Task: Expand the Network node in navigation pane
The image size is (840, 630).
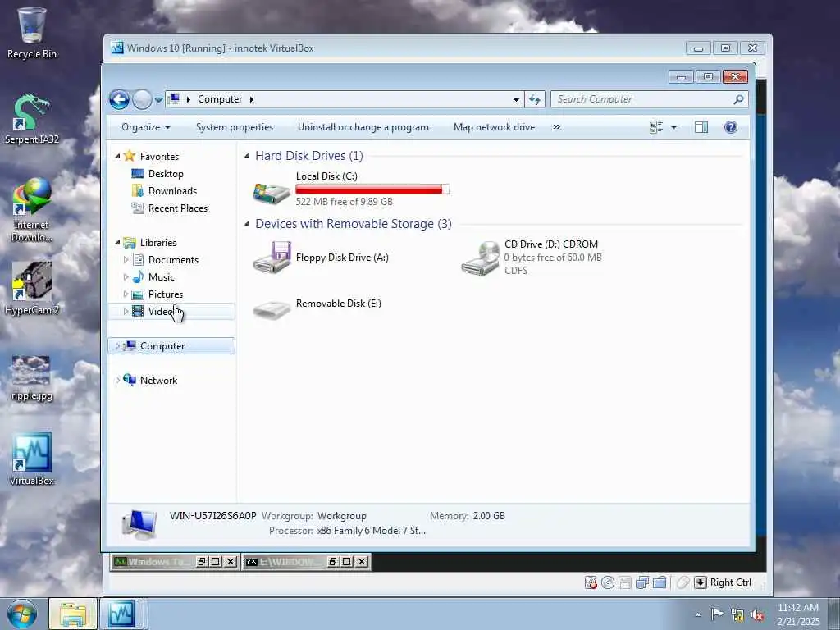Action: coord(117,381)
